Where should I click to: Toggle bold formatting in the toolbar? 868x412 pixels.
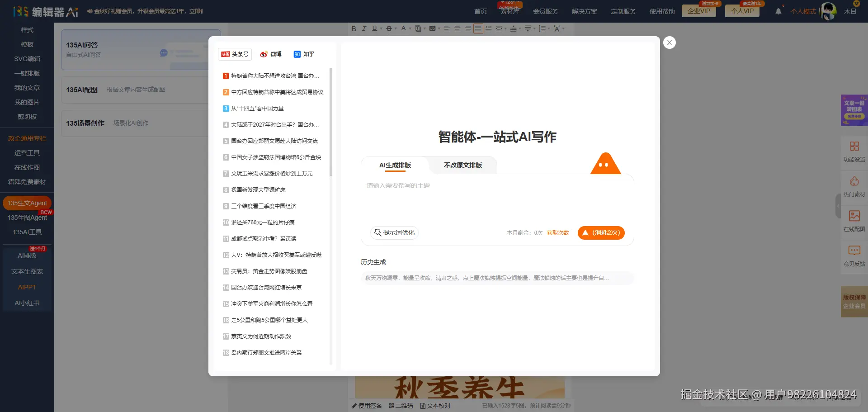354,28
